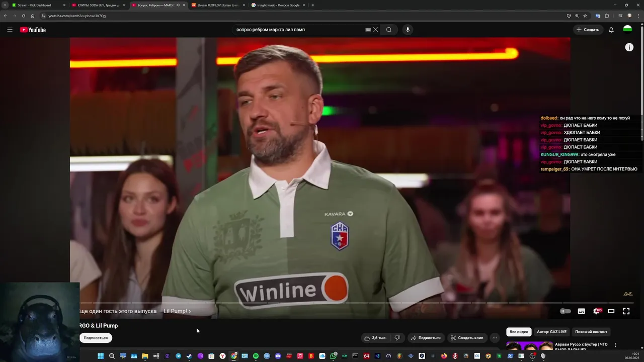The image size is (644, 362).
Task: Switch to КЛИПЫ SODA LUV browser tab
Action: click(x=98, y=5)
